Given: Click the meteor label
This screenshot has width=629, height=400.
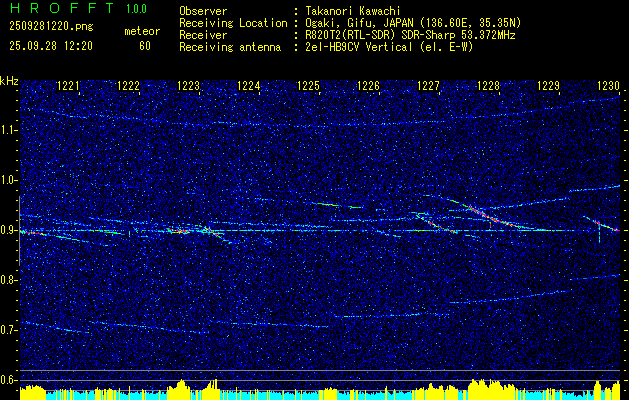Looking at the screenshot, I should pyautogui.click(x=142, y=31).
